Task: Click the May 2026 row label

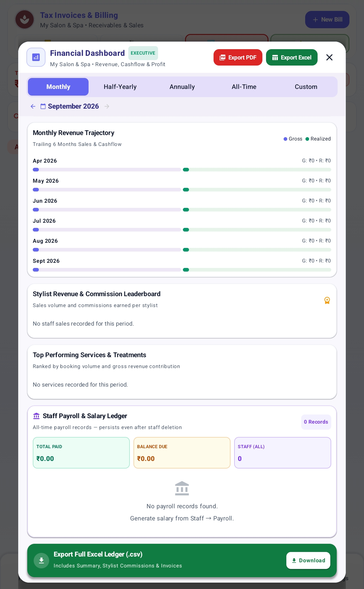Action: pyautogui.click(x=46, y=181)
